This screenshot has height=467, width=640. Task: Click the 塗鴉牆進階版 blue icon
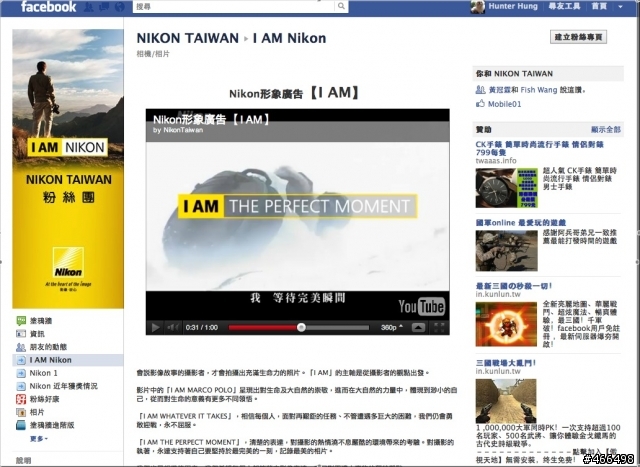(21, 425)
